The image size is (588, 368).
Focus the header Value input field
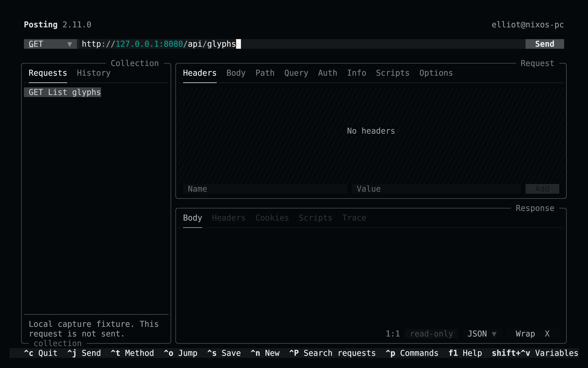[x=436, y=189]
